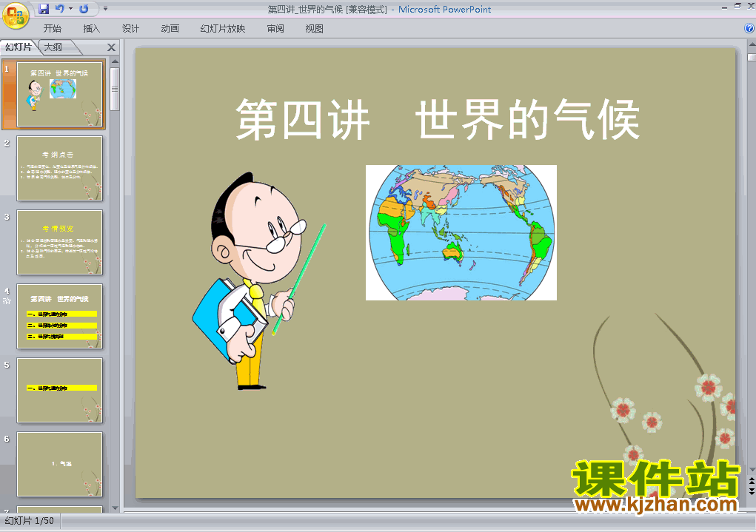This screenshot has width=756, height=532.
Task: Select slide 1 thumbnail
Action: coord(60,95)
